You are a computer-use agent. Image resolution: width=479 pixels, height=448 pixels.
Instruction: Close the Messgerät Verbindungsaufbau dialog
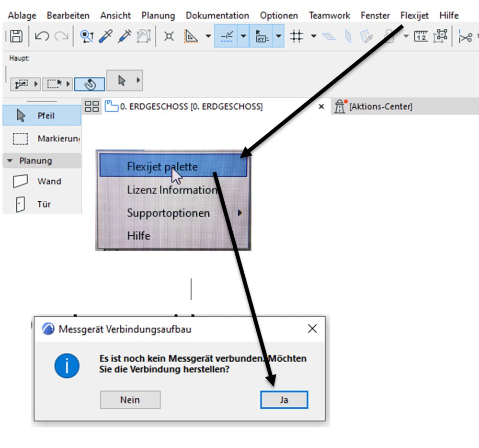(x=312, y=329)
